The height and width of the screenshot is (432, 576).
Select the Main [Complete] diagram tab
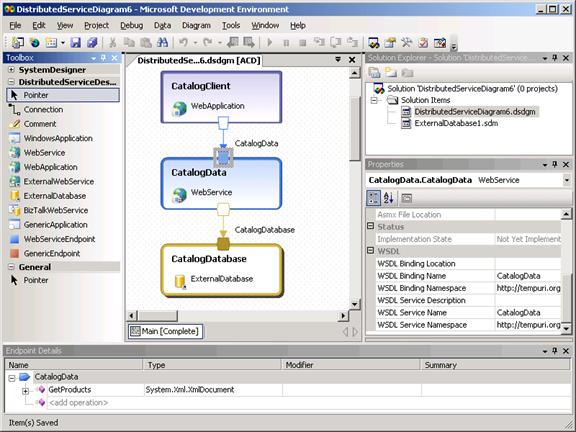click(x=165, y=331)
